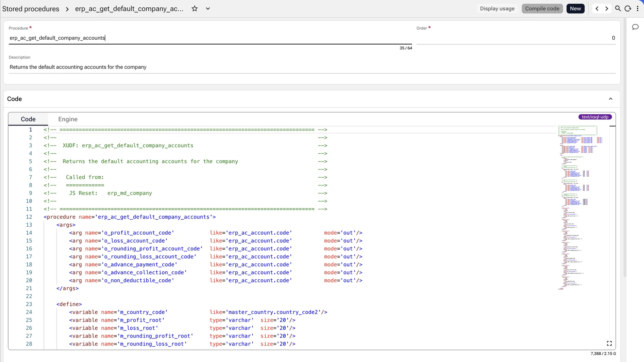The image size is (644, 362).
Task: Click Display usage button
Action: click(x=497, y=8)
